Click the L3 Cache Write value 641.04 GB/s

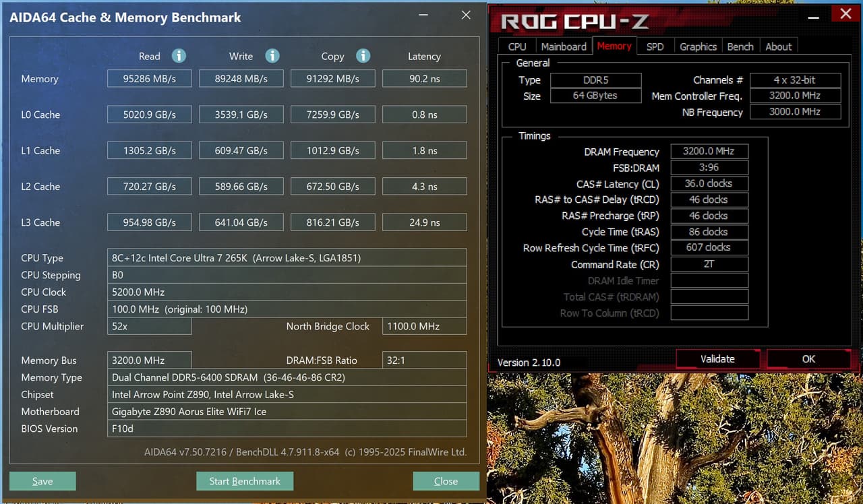coord(241,222)
